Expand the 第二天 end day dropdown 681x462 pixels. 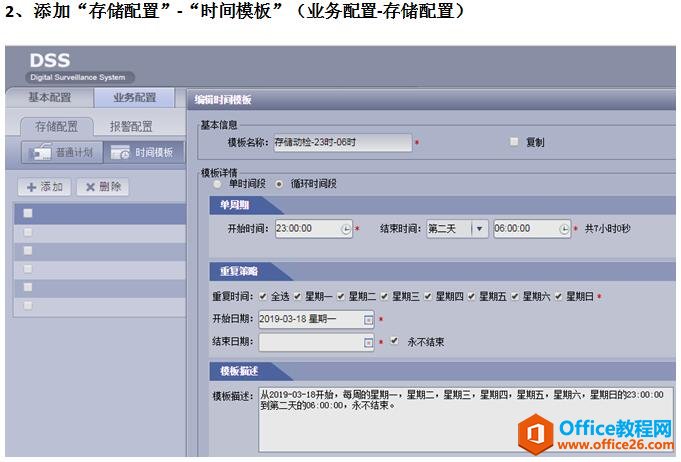(x=480, y=229)
